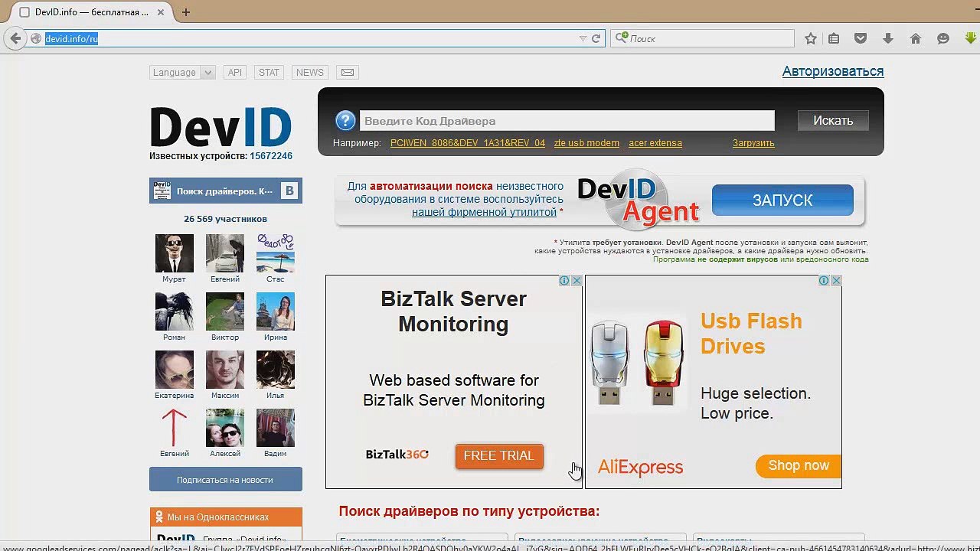Viewport: 980px width, 551px height.
Task: Open the first Евгений's car avatar
Action: coord(225,253)
